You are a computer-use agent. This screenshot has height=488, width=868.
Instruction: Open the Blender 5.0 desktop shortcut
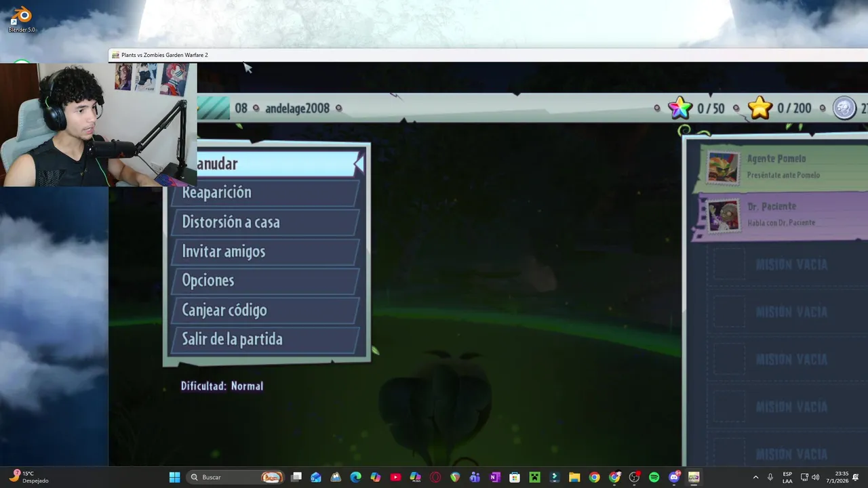pyautogui.click(x=22, y=19)
